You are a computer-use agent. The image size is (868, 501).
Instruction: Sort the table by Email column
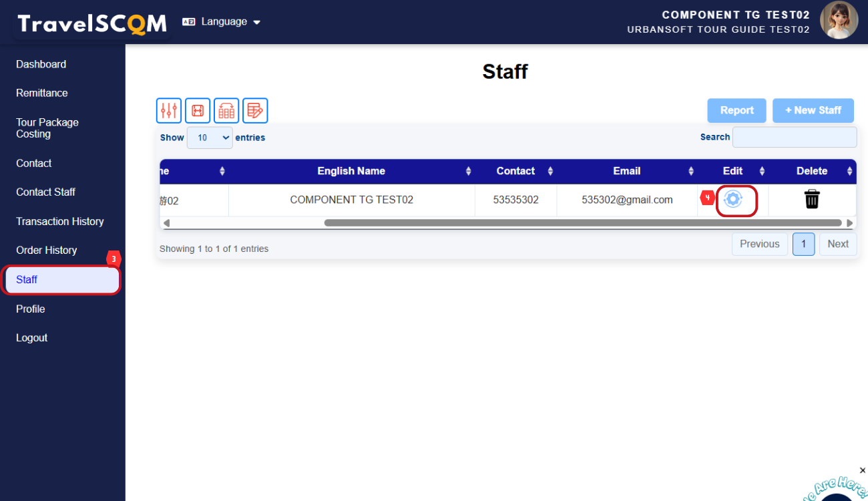[x=626, y=171]
